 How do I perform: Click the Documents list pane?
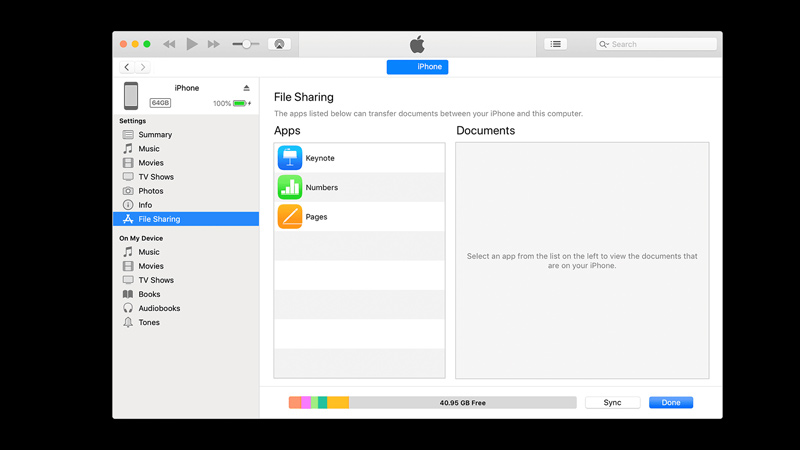pyautogui.click(x=582, y=261)
